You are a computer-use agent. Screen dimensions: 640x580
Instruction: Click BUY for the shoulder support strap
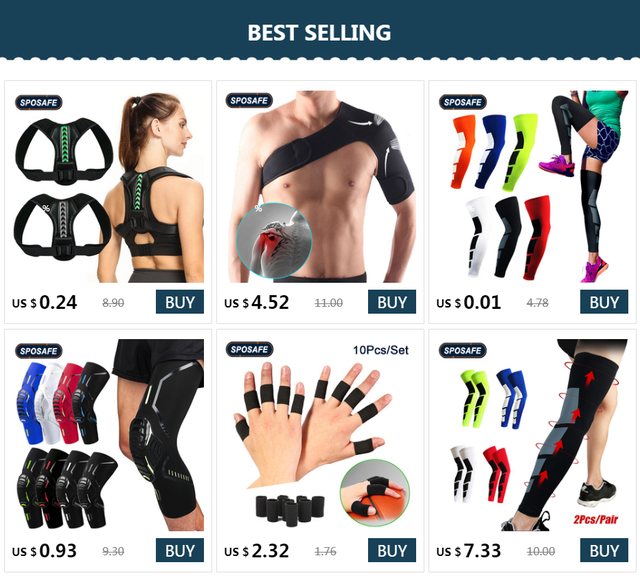point(392,302)
